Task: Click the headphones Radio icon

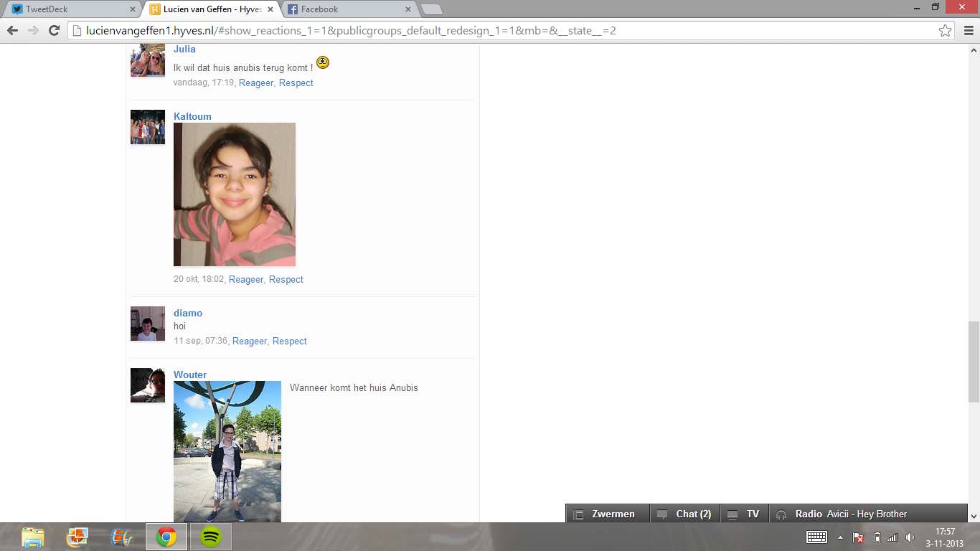Action: click(x=781, y=514)
